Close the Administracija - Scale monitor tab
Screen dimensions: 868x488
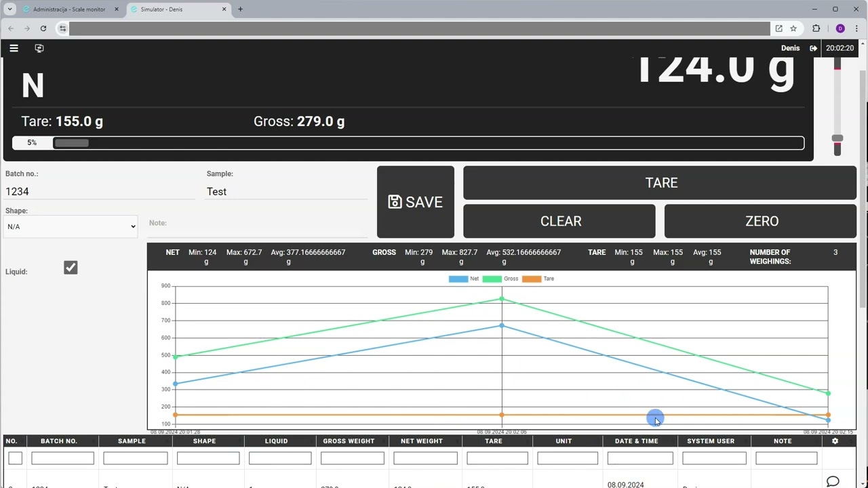[x=117, y=9]
